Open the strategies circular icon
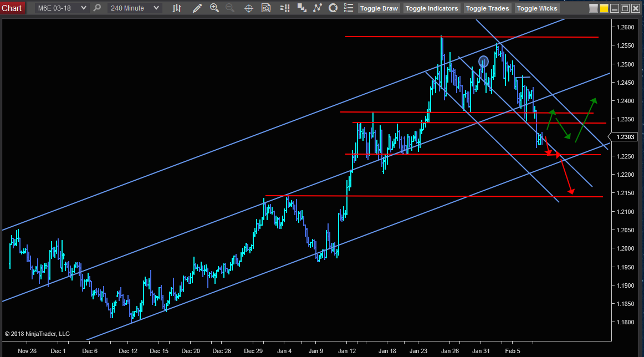644x357 pixels. [x=333, y=8]
